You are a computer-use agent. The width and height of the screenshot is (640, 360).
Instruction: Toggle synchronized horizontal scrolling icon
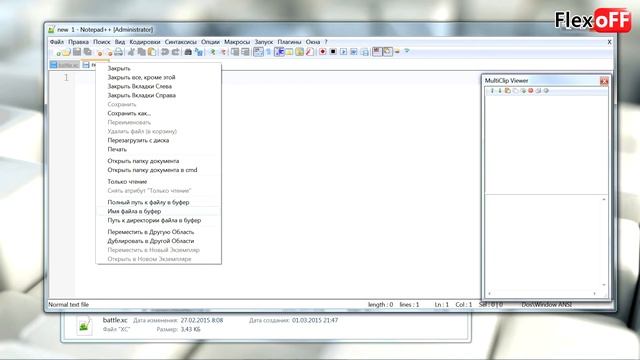[x=245, y=52]
